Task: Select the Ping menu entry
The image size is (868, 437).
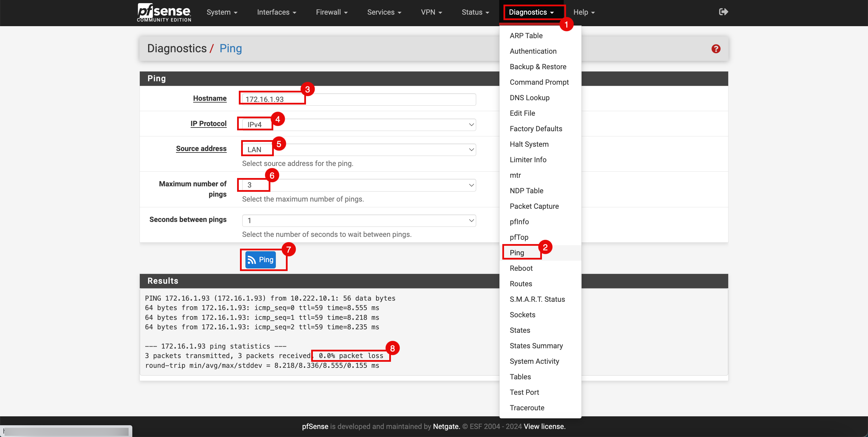Action: pyautogui.click(x=518, y=252)
